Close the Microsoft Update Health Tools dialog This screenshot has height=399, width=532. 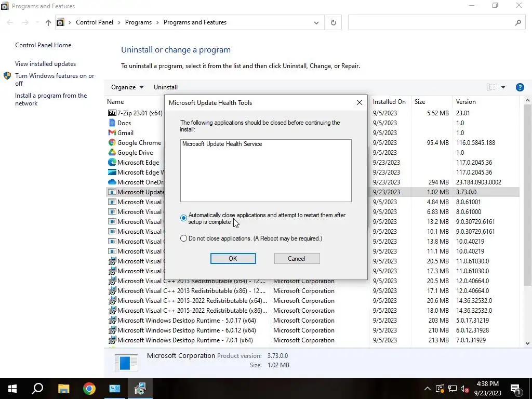click(x=360, y=102)
